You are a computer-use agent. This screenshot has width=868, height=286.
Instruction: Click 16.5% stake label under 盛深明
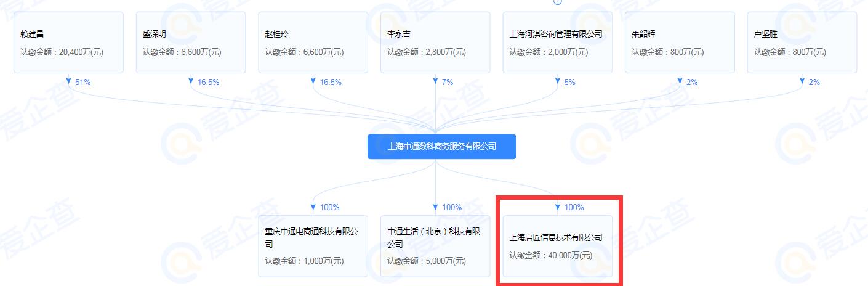coord(208,82)
